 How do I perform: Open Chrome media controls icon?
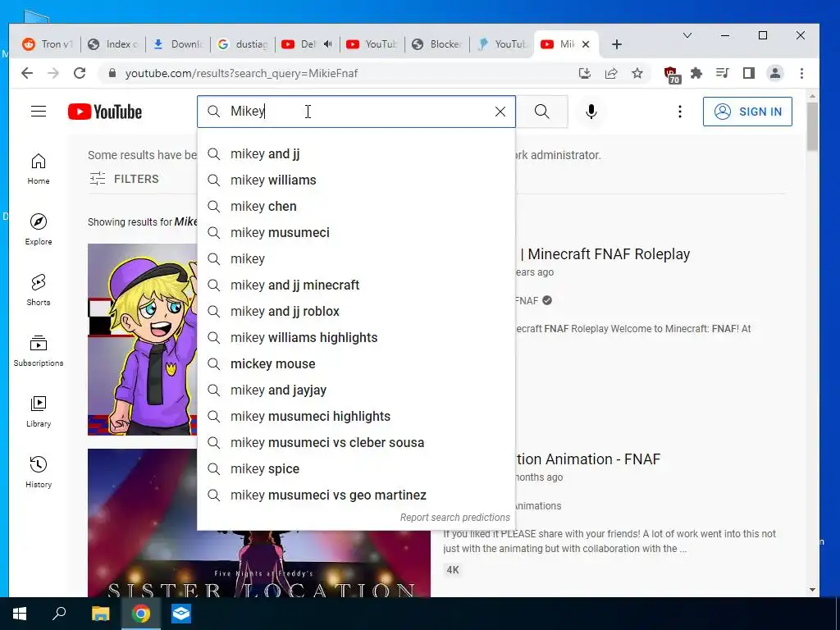pyautogui.click(x=722, y=73)
